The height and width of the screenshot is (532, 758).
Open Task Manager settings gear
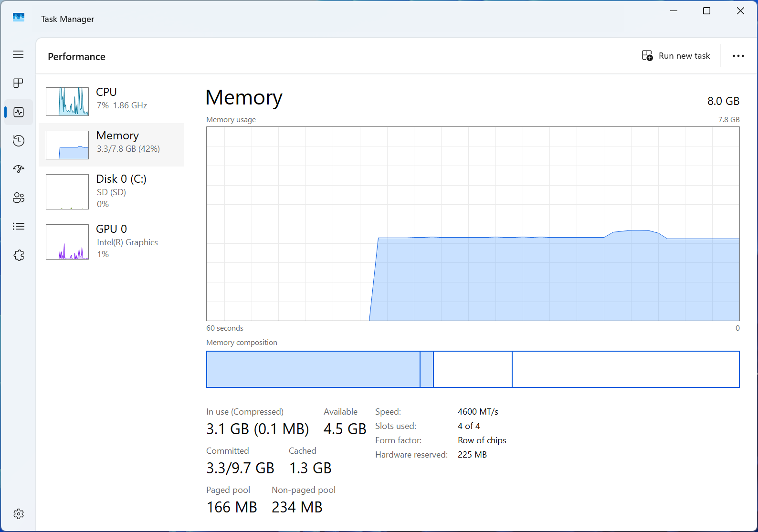click(18, 514)
